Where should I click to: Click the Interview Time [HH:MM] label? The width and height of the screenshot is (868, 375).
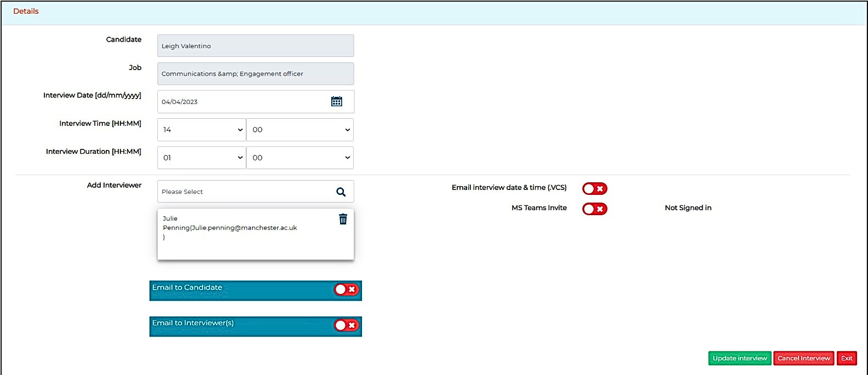100,124
